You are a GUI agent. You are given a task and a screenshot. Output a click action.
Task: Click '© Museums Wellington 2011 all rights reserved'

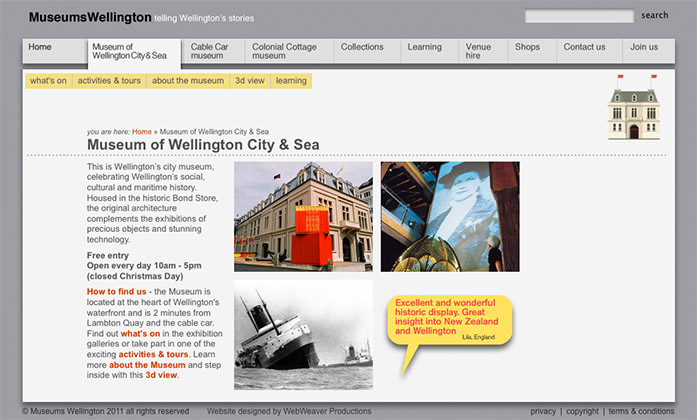(x=106, y=412)
